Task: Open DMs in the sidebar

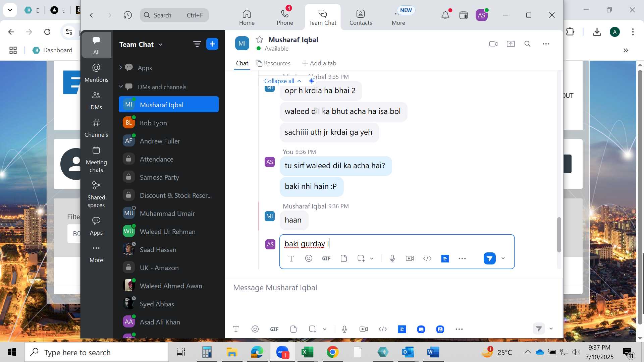Action: (x=96, y=100)
